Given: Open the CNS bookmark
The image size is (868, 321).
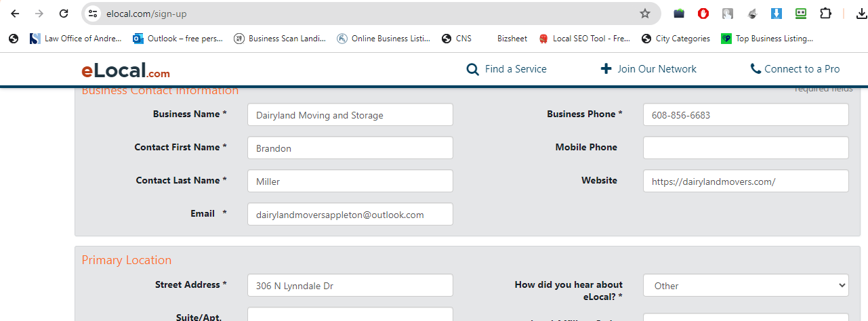Looking at the screenshot, I should (x=456, y=39).
